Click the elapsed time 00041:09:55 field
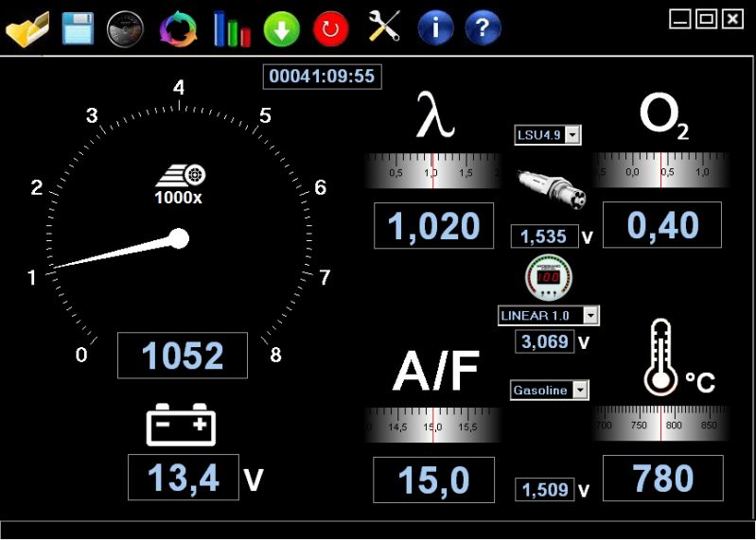756x540 pixels. [x=322, y=76]
